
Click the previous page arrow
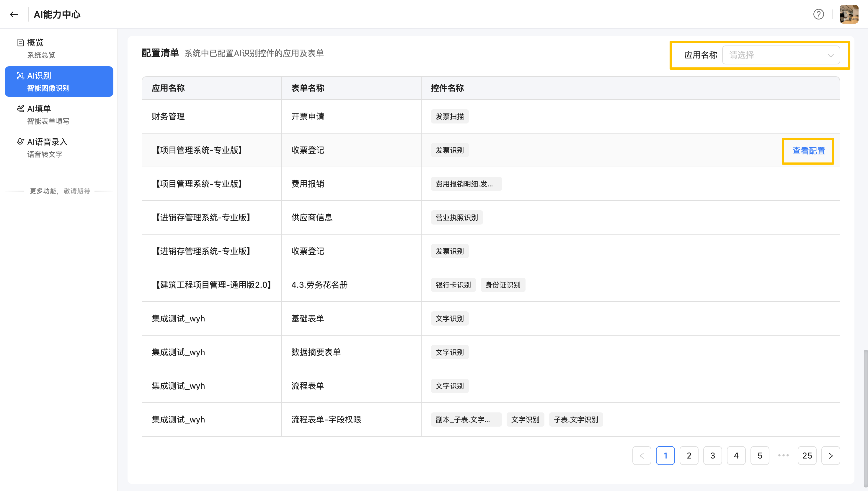pyautogui.click(x=642, y=456)
